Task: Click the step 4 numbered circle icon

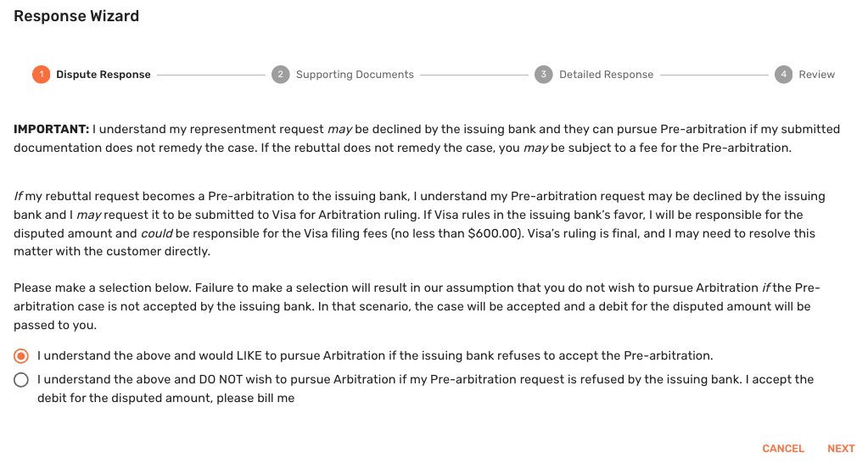Action: (x=783, y=75)
